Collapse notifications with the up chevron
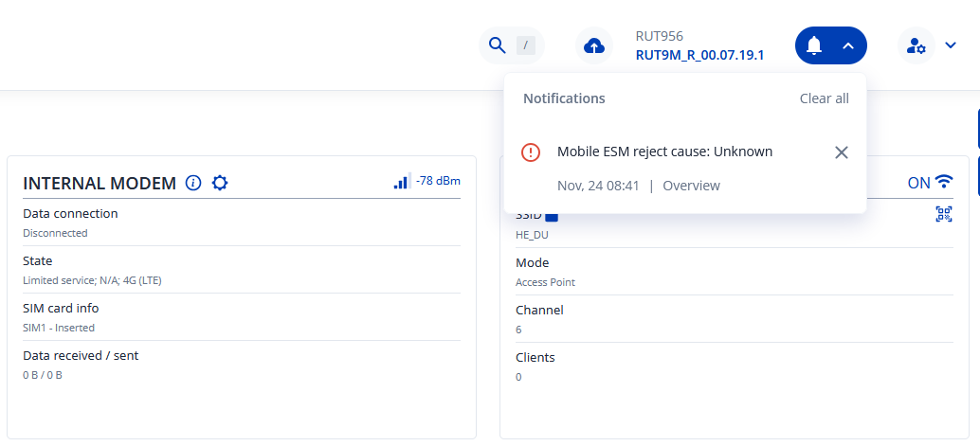The image size is (980, 446). [x=848, y=45]
